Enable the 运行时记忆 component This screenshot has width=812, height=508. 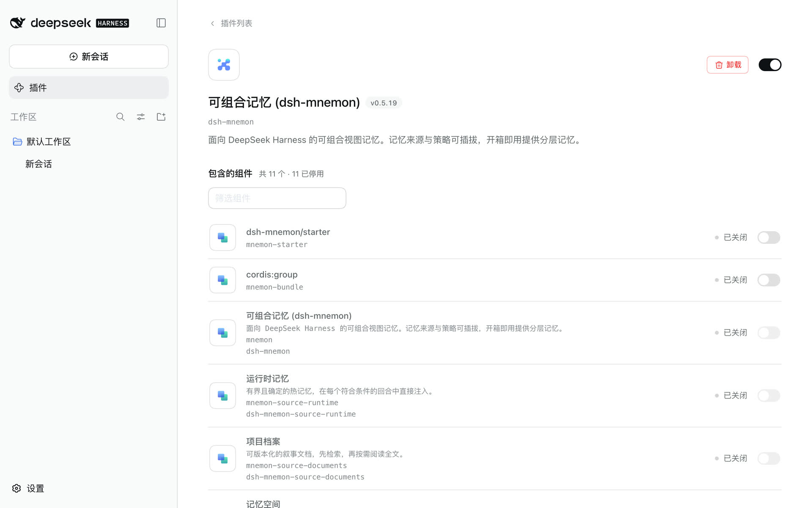pos(768,395)
